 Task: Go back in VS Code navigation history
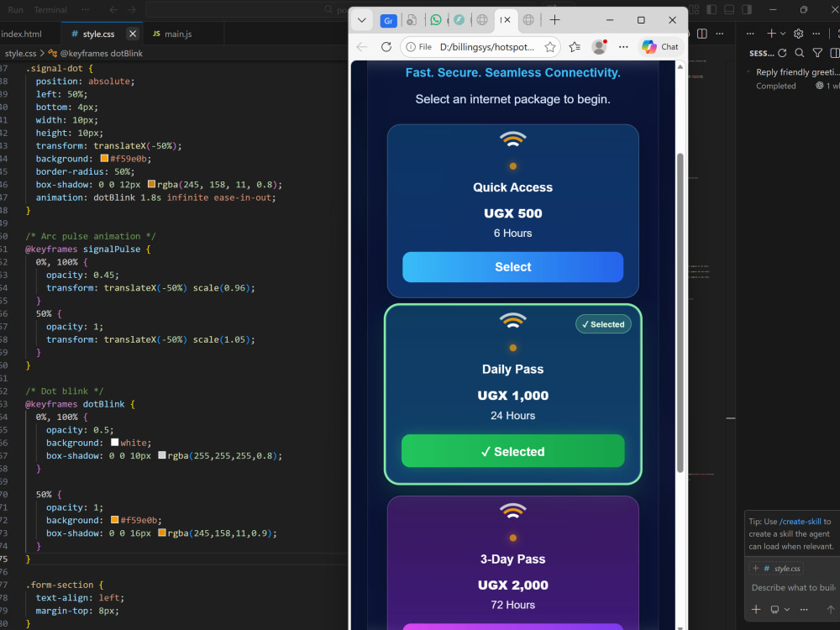(x=113, y=9)
